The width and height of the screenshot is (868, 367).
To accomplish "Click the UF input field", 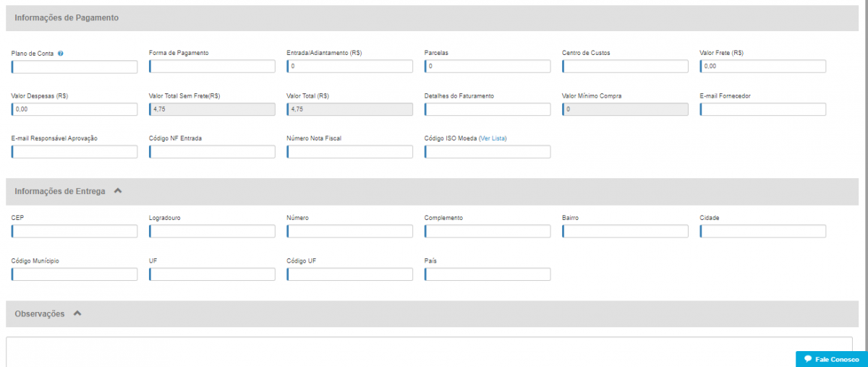I will click(x=212, y=274).
